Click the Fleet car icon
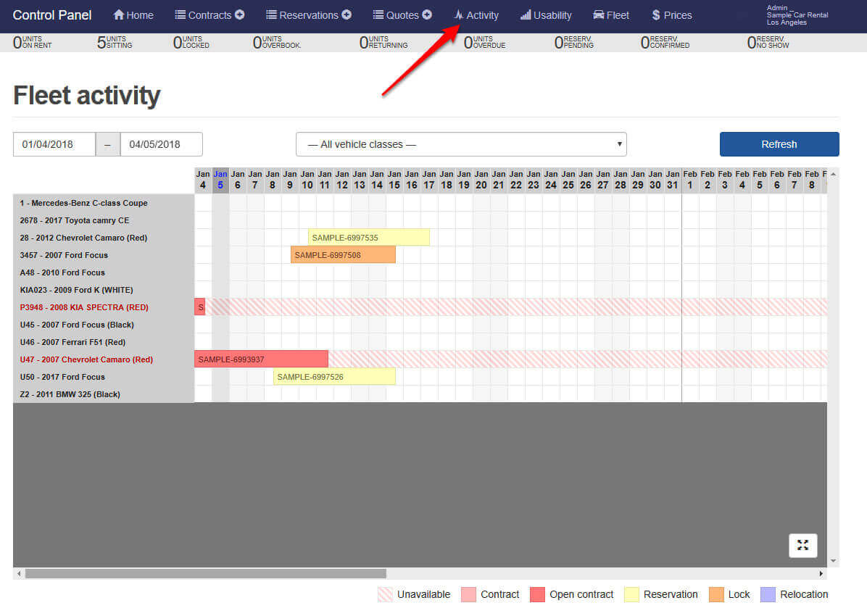 point(598,15)
